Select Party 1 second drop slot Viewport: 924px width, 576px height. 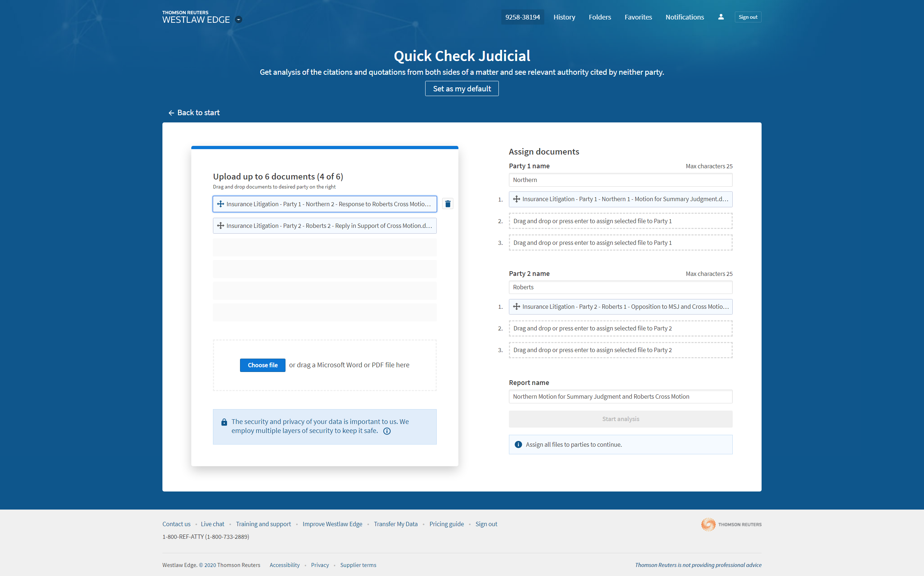[620, 221]
